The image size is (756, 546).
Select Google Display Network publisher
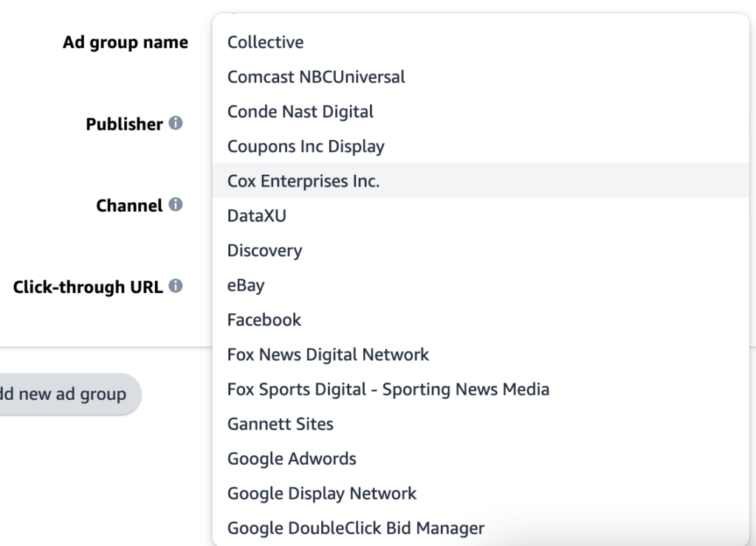tap(322, 493)
